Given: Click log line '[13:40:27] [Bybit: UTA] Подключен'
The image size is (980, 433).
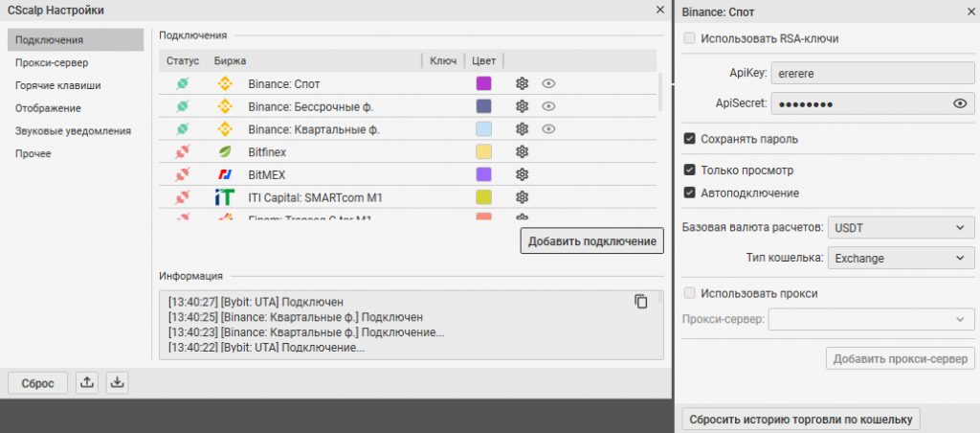Looking at the screenshot, I should pos(256,302).
